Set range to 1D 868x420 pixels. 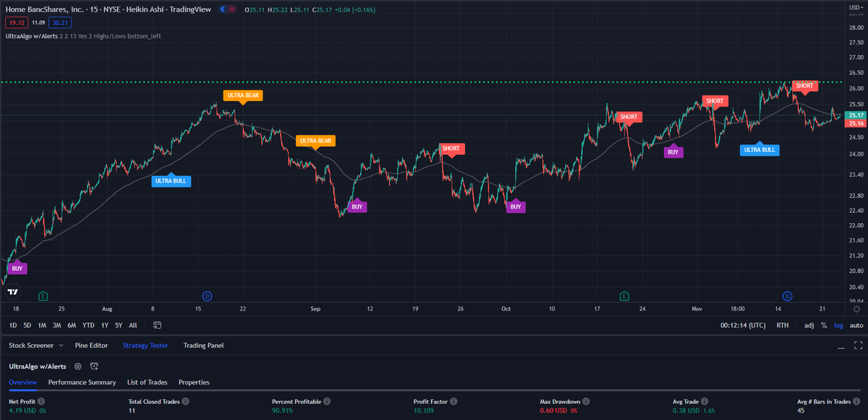tap(14, 325)
